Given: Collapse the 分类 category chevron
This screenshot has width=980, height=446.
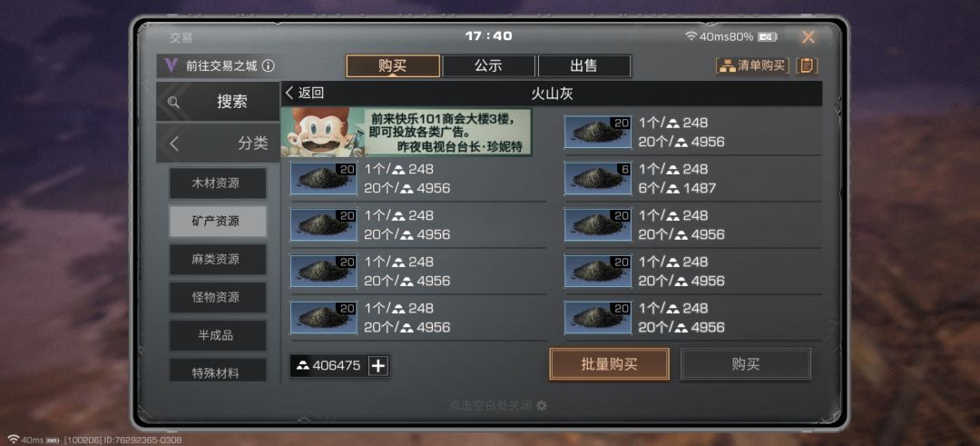Looking at the screenshot, I should tap(174, 144).
